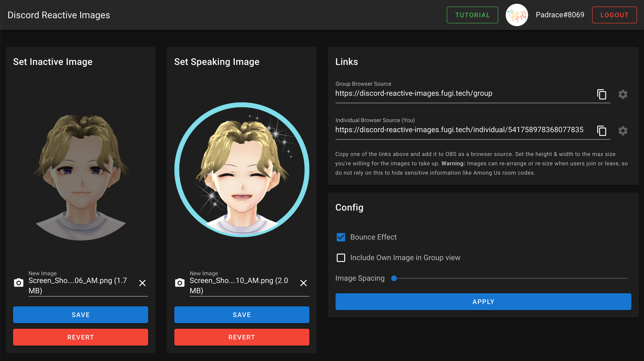Open settings gear for Individual Browser Source
This screenshot has height=361, width=644.
(623, 131)
